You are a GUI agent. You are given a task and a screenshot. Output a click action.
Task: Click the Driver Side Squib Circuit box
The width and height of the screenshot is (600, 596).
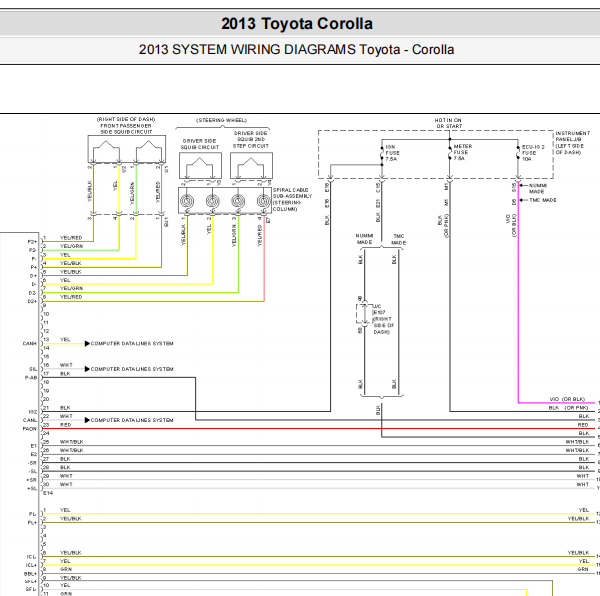(x=200, y=165)
